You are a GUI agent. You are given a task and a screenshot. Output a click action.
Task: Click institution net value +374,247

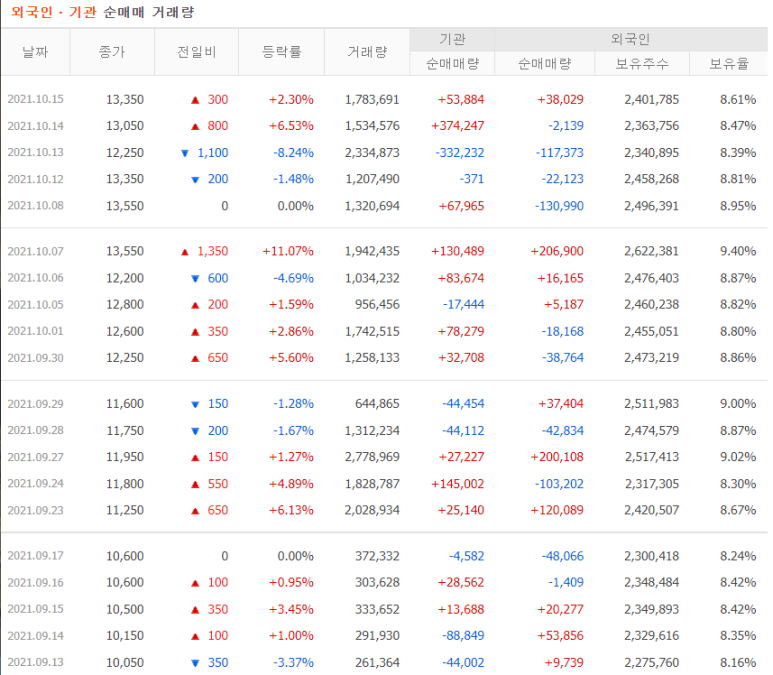(457, 126)
